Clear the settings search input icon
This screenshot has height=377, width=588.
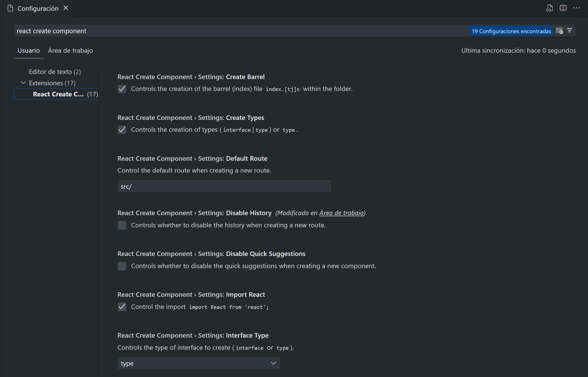(x=559, y=31)
